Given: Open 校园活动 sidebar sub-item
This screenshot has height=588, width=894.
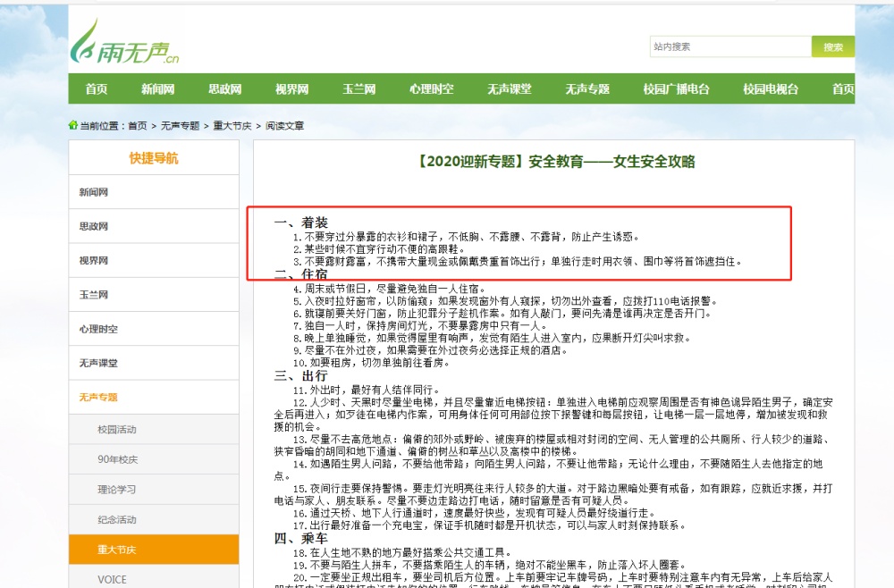Looking at the screenshot, I should click(x=117, y=430).
